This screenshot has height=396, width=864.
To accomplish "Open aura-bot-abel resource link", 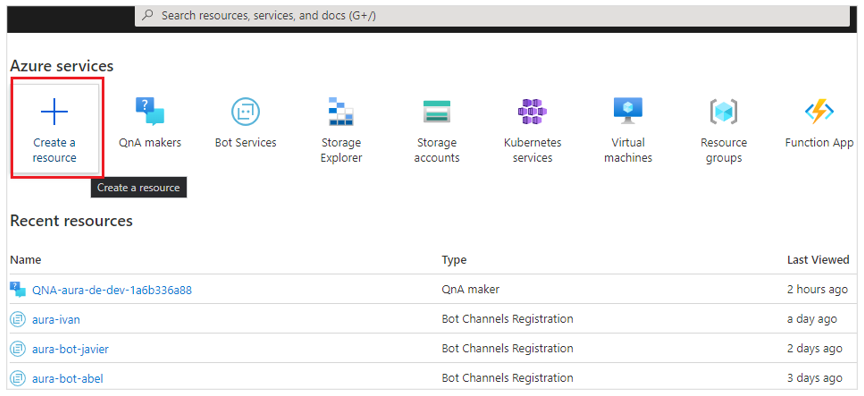I will 67,379.
